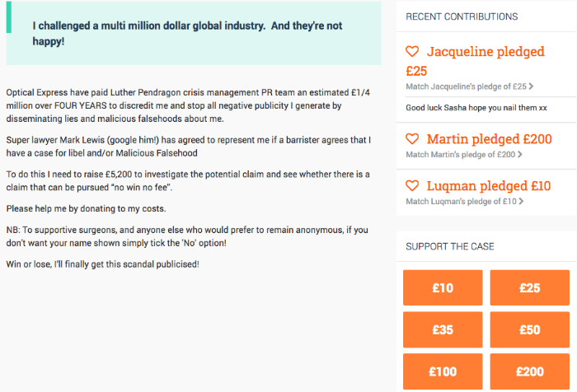Choose the £35 donation button
Image resolution: width=577 pixels, height=392 pixels.
[443, 329]
